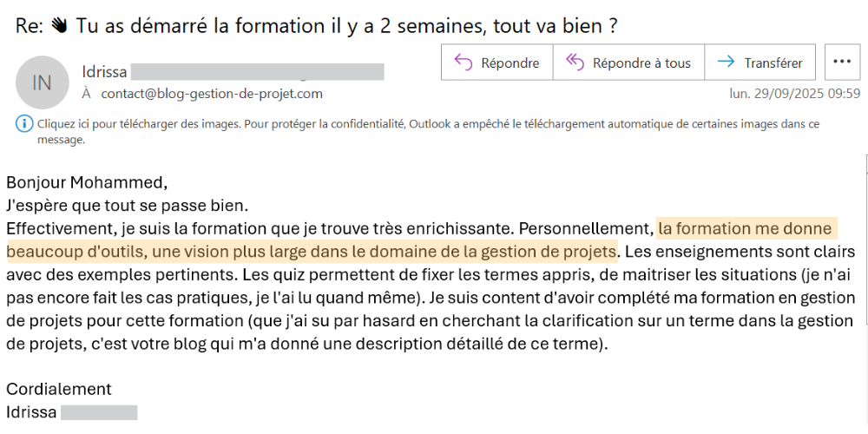This screenshot has width=868, height=434.
Task: Click the IN sender avatar
Action: coord(42,82)
